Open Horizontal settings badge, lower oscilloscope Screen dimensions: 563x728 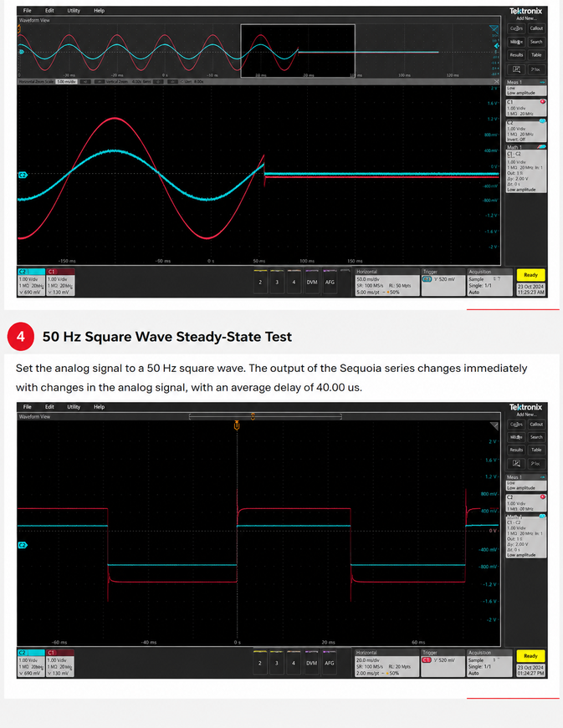(x=386, y=663)
